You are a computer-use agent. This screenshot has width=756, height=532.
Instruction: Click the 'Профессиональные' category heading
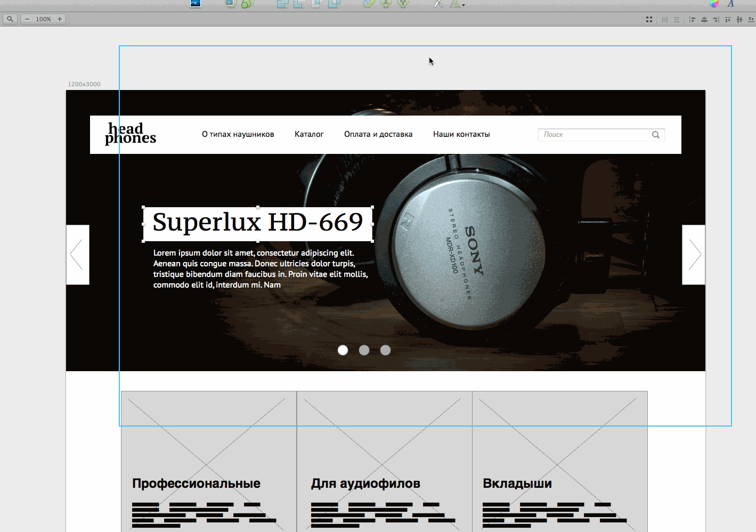[x=196, y=484]
